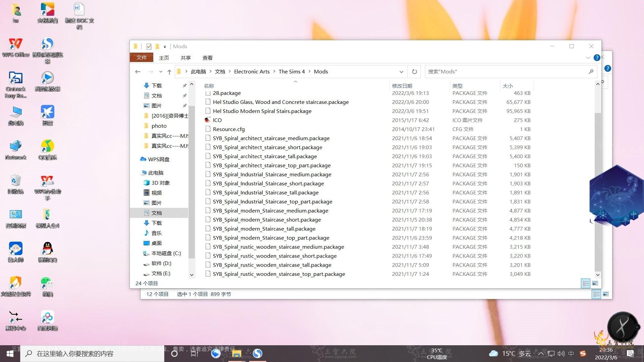Screen dimensions: 644x362
Task: Select Hel Studio Modern Spiral Stairs.package
Action: pos(262,111)
